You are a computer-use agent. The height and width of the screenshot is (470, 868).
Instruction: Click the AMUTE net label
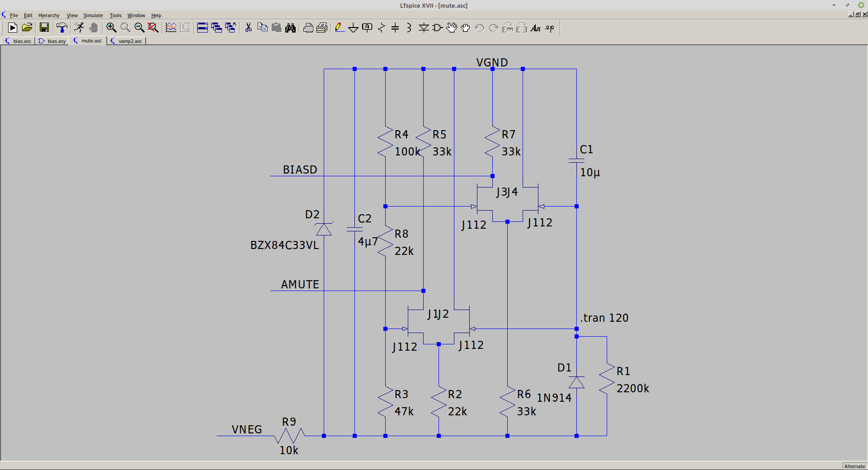300,284
